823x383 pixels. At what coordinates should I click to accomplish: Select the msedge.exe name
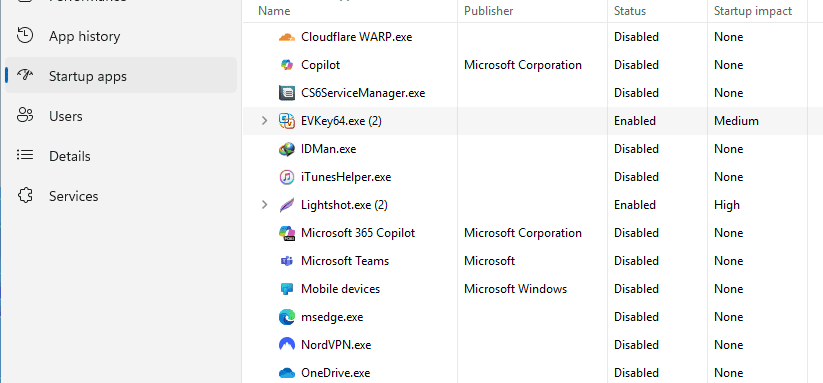[x=332, y=317]
